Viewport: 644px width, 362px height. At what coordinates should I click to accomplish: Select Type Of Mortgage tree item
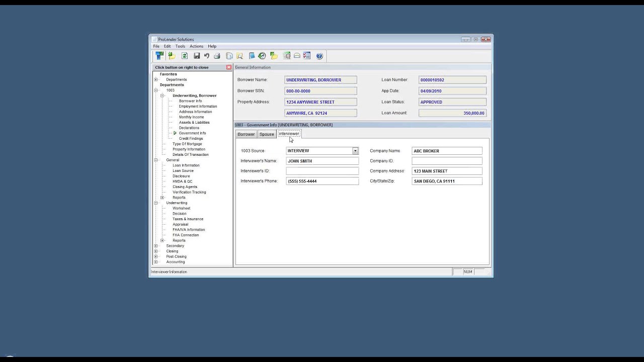[187, 144]
